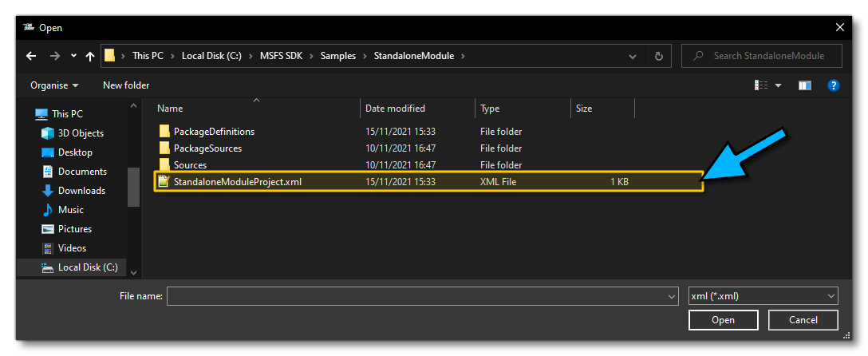Open the view options dropdown arrow
868x356 pixels.
click(x=779, y=85)
